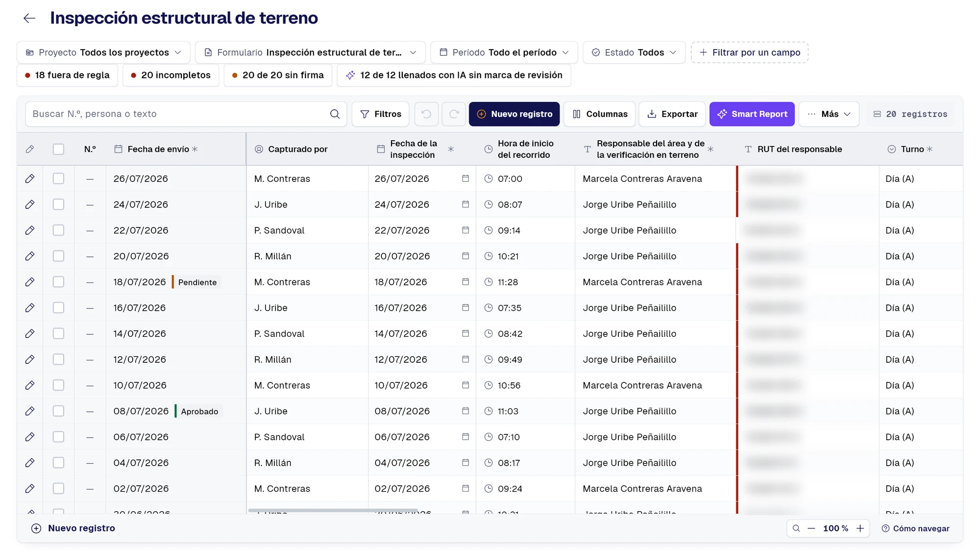980x551 pixels.
Task: Open the Formulario filter dropdown
Action: tap(310, 52)
